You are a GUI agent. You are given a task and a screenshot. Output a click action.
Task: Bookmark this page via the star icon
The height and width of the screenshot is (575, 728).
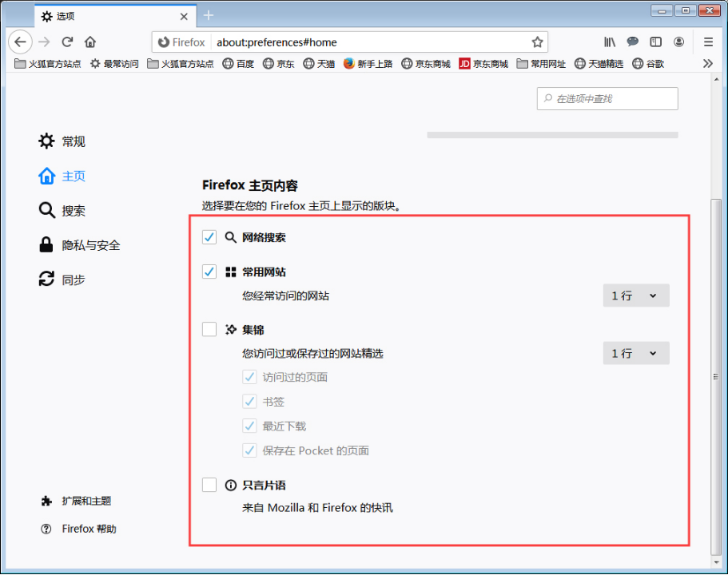click(x=537, y=42)
